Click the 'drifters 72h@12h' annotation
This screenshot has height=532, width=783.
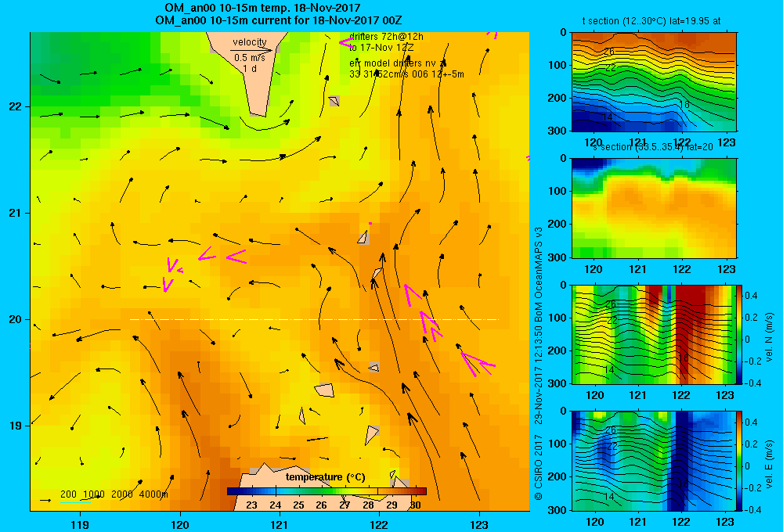(387, 37)
